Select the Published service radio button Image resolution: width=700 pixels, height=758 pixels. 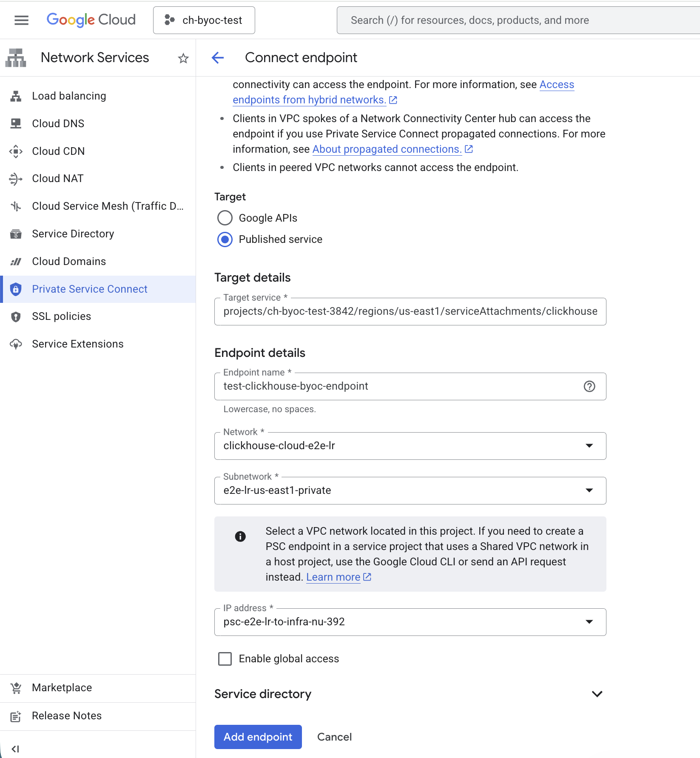coord(225,239)
